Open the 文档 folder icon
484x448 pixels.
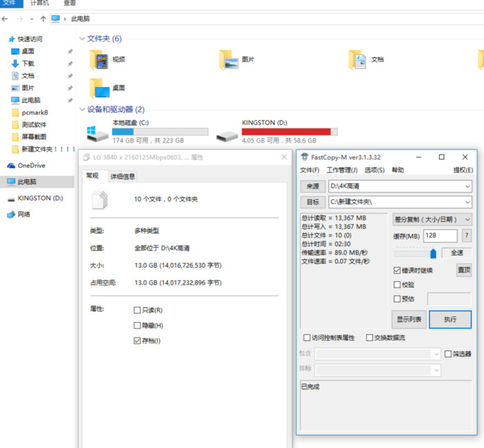pos(357,60)
